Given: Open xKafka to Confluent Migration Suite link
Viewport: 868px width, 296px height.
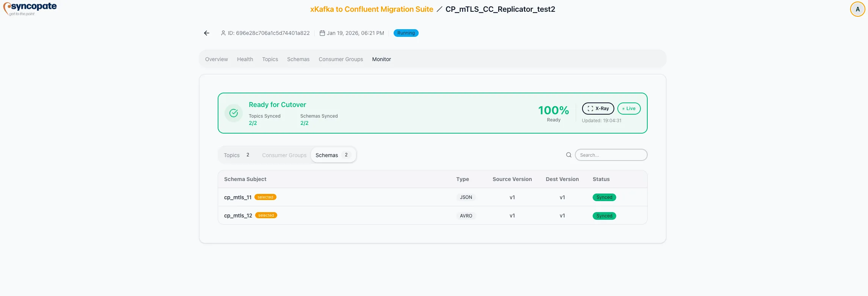Looking at the screenshot, I should pos(372,9).
